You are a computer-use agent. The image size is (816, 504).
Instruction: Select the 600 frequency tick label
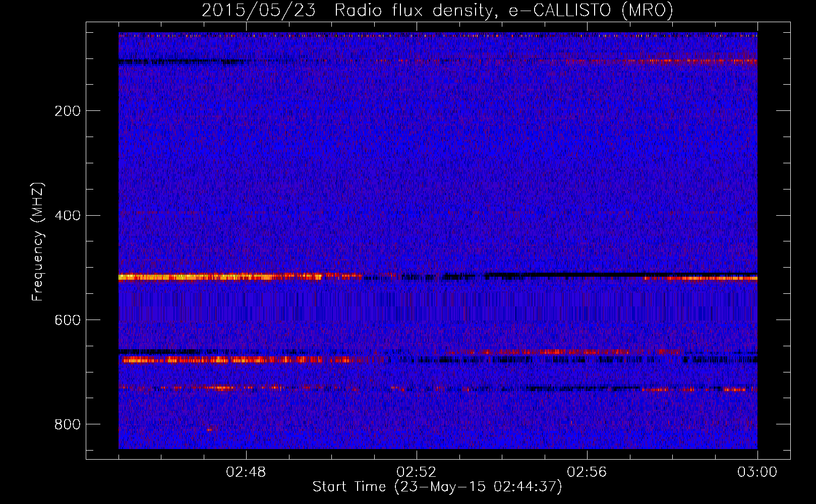tap(68, 321)
